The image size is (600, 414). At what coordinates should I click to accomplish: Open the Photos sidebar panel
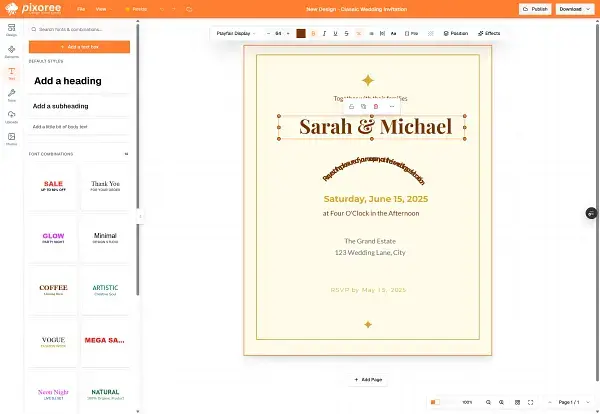click(11, 139)
